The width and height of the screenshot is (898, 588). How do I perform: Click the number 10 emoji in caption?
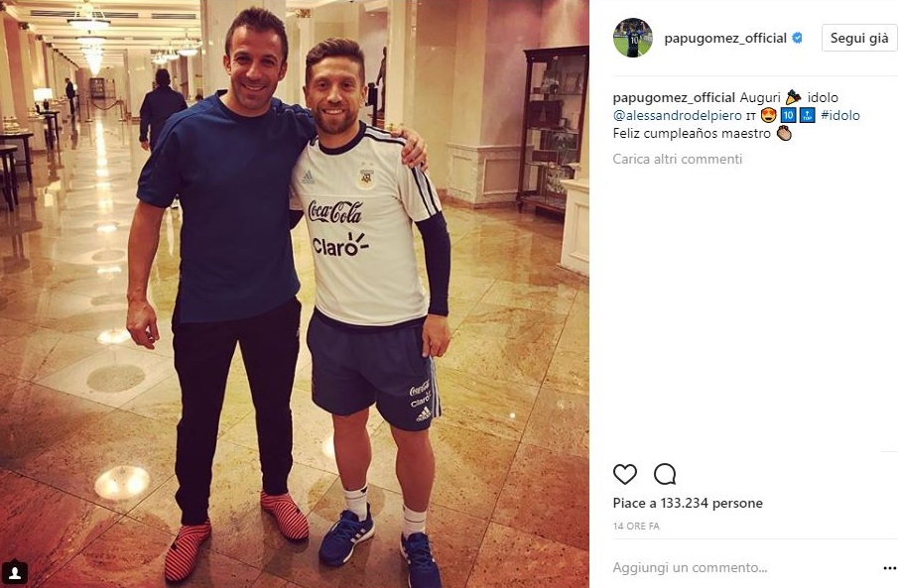[x=788, y=115]
